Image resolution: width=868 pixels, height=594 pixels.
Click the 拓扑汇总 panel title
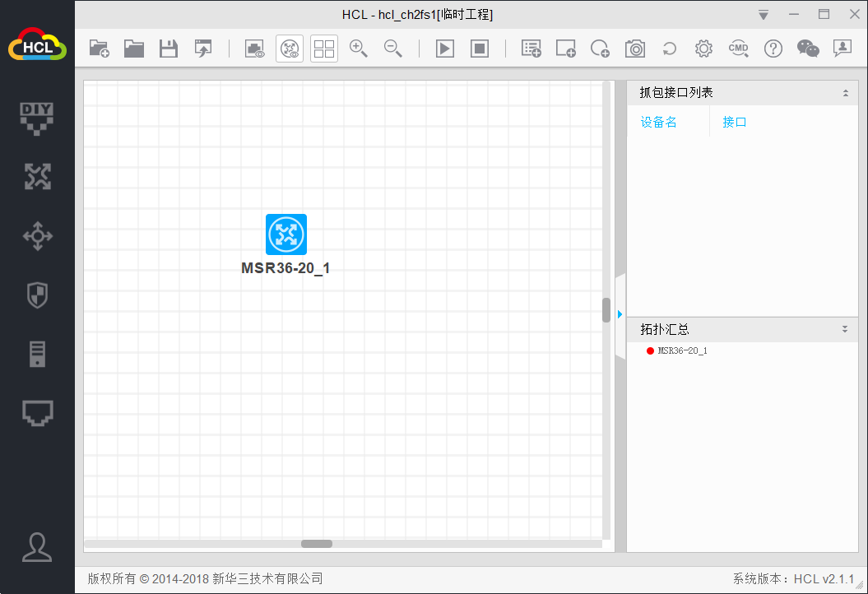(664, 329)
